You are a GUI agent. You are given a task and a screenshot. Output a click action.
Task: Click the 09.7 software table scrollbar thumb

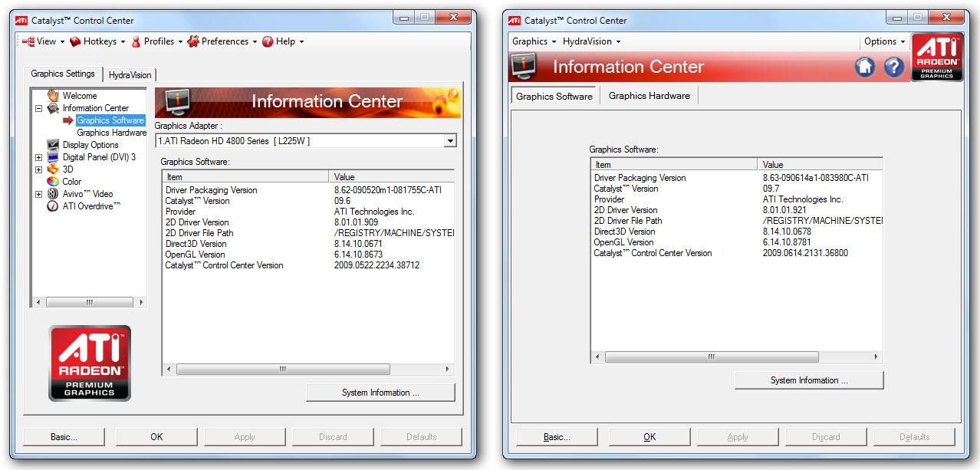point(712,357)
